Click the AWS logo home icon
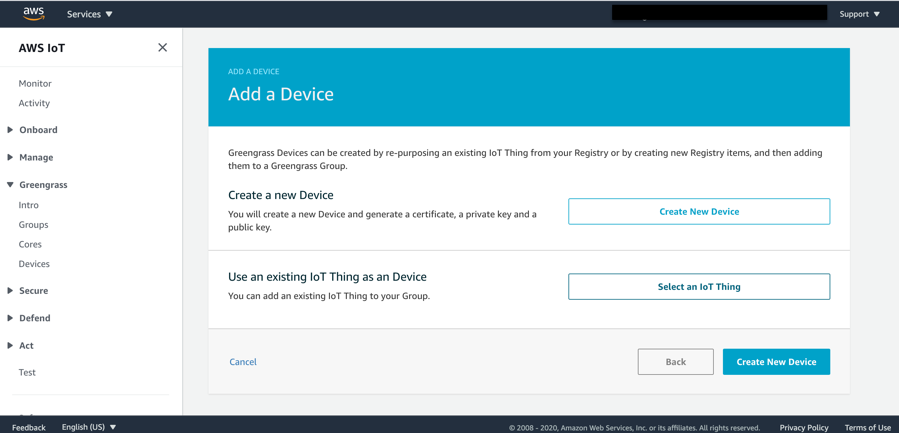 [x=34, y=13]
